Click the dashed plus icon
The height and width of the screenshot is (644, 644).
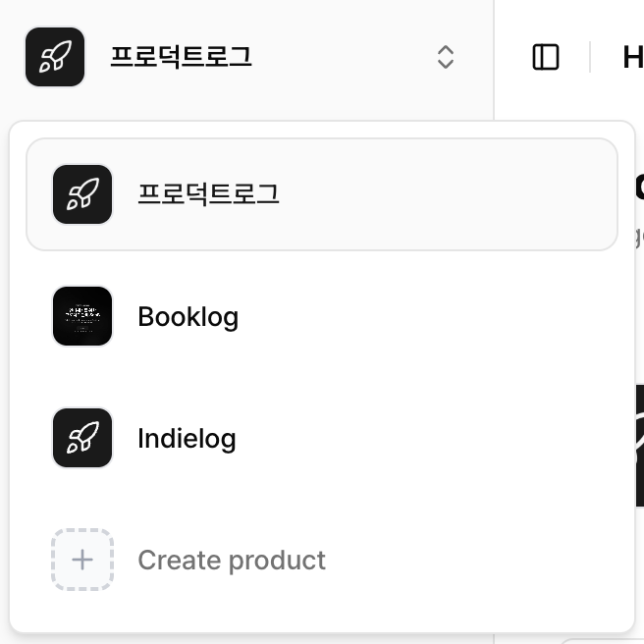pyautogui.click(x=82, y=560)
